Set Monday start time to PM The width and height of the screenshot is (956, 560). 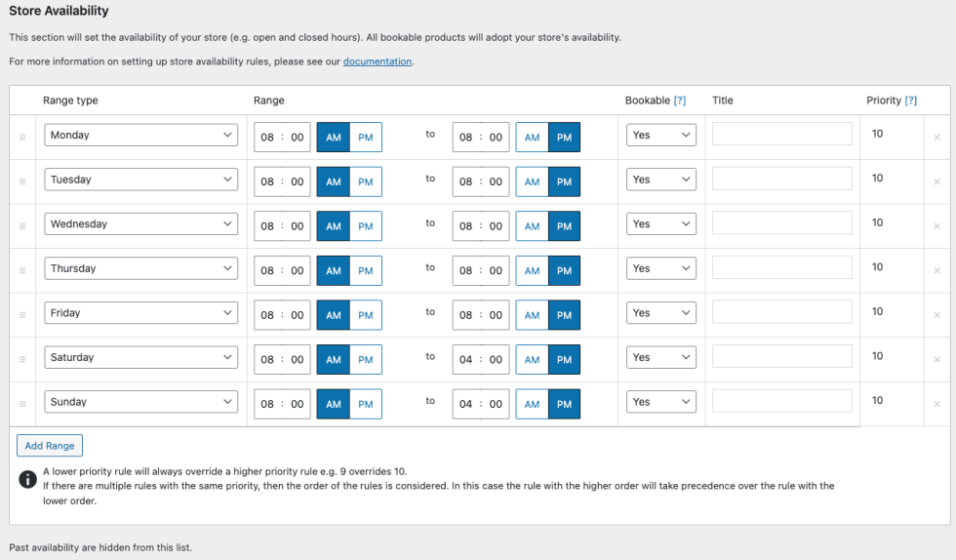[x=366, y=138]
